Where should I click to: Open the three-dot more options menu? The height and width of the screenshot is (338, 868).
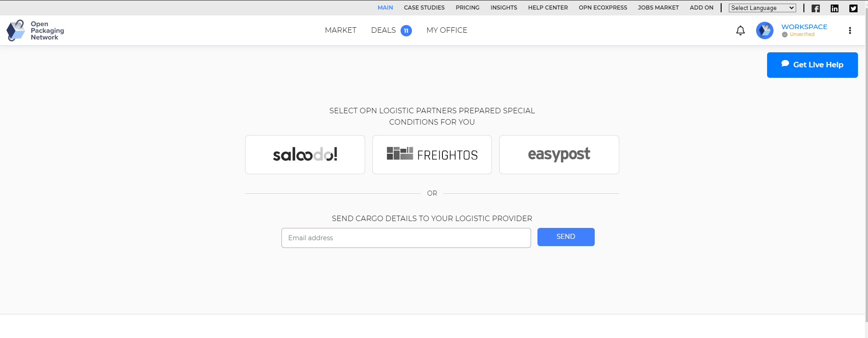(x=849, y=30)
